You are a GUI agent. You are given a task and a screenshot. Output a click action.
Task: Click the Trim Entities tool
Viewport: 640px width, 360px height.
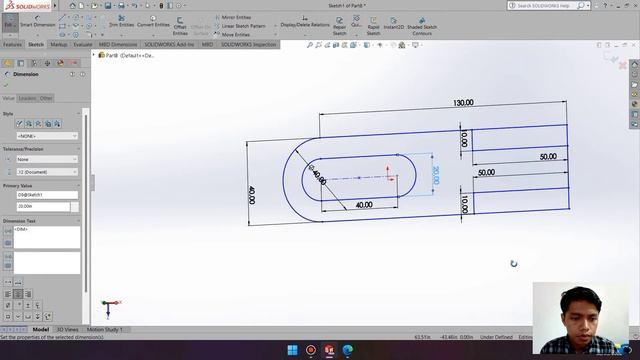(121, 21)
